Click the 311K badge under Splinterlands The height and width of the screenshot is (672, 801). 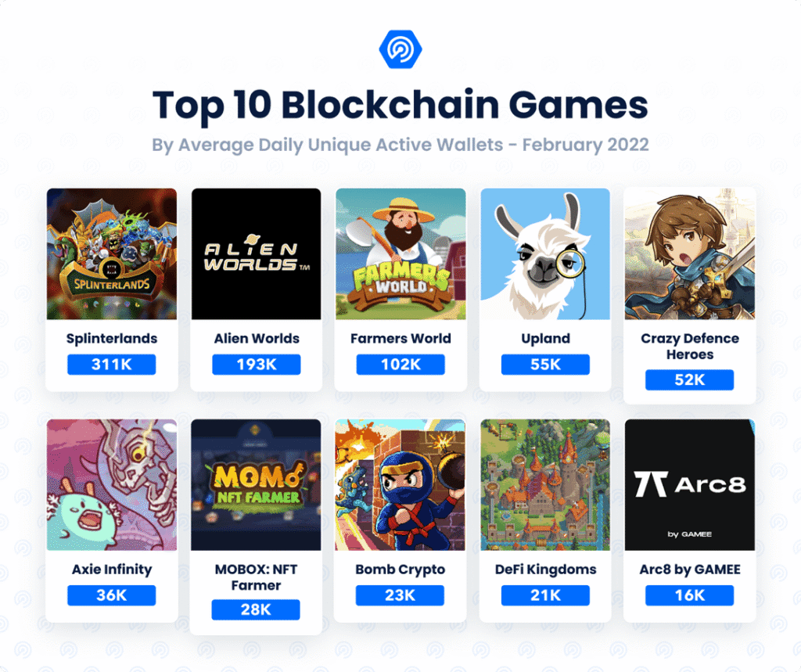112,365
